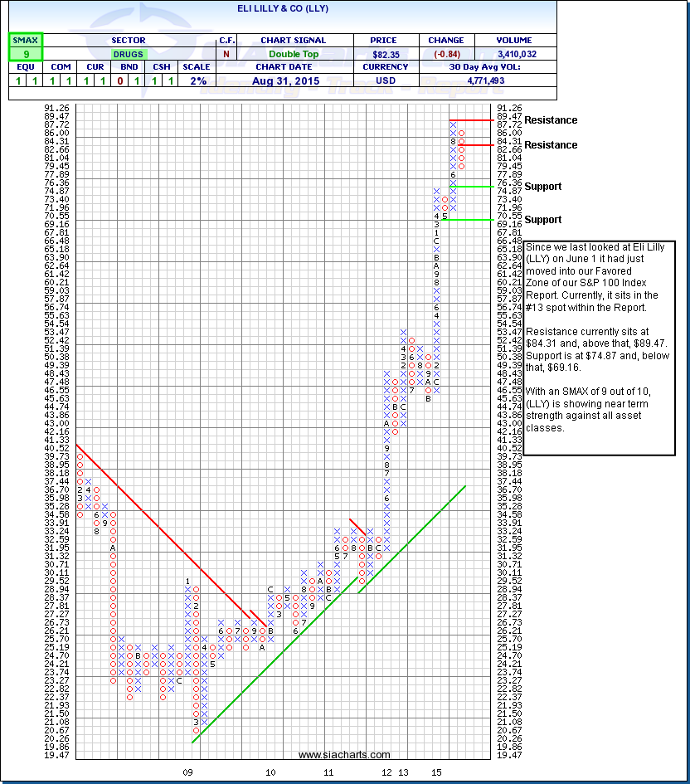The image size is (690, 784).
Task: Click the 3,410,032 volume value
Action: [514, 54]
